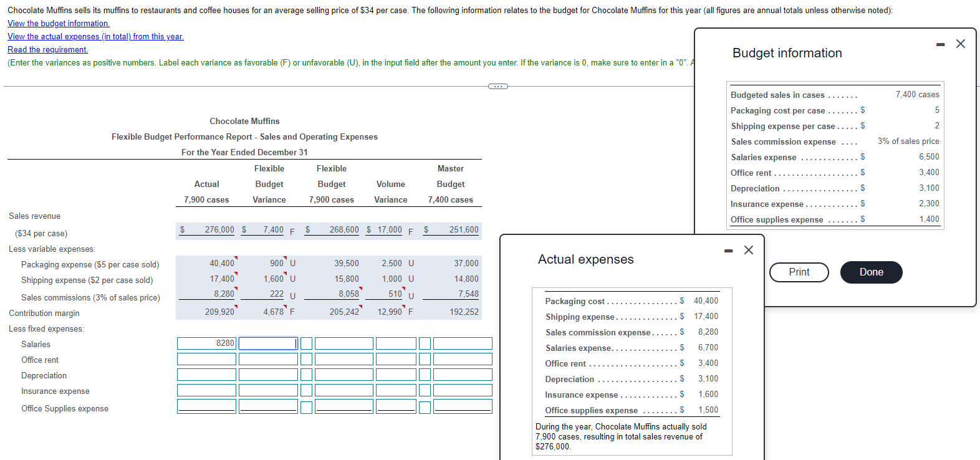This screenshot has width=980, height=460.
Task: Open the 'View the budget information' link
Action: point(59,24)
